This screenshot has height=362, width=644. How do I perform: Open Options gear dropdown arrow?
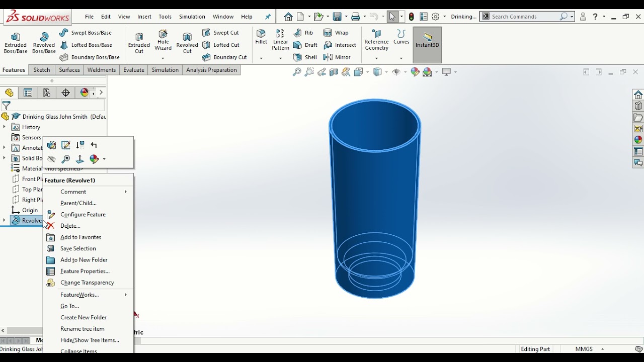[x=445, y=17]
